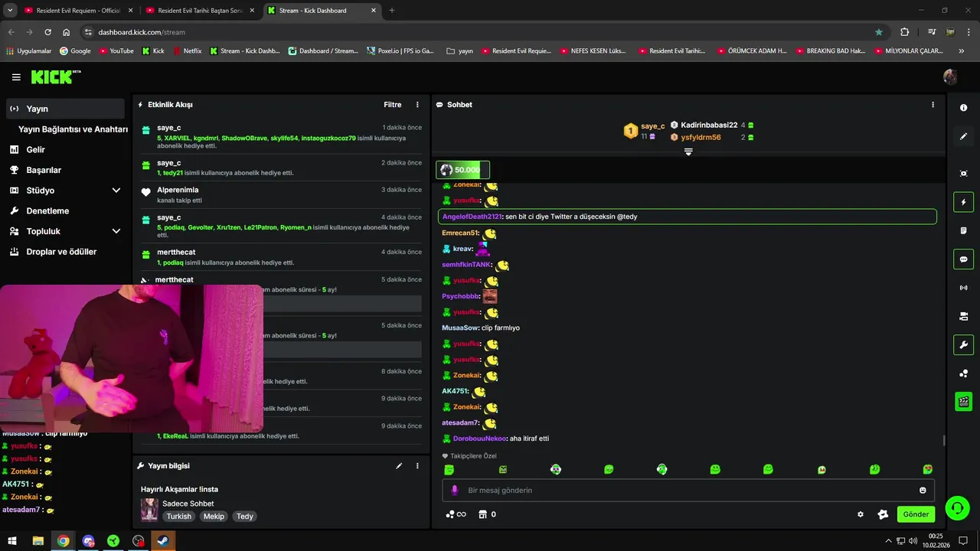
Task: Open chat settings gear icon
Action: (x=861, y=514)
